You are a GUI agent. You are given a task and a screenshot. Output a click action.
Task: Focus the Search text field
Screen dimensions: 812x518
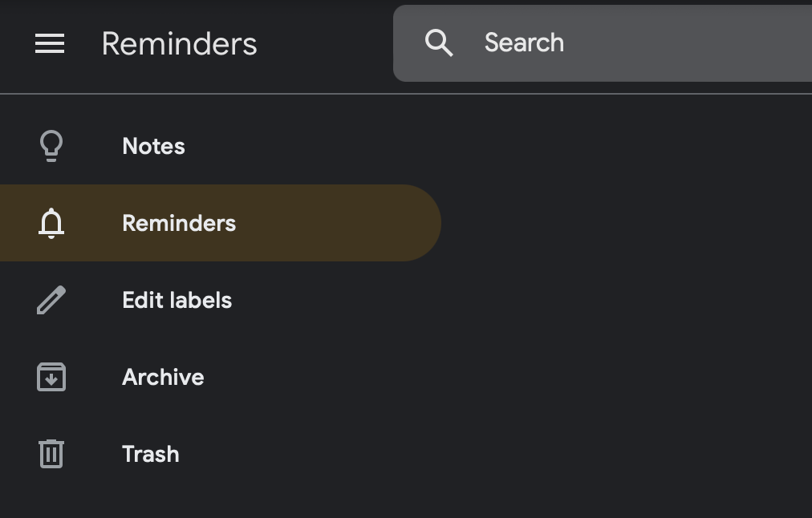click(603, 43)
